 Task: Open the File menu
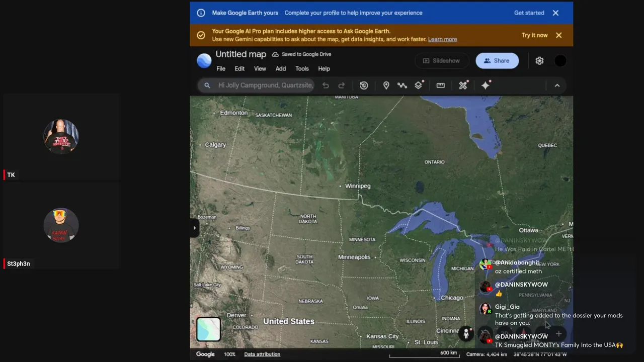click(221, 69)
